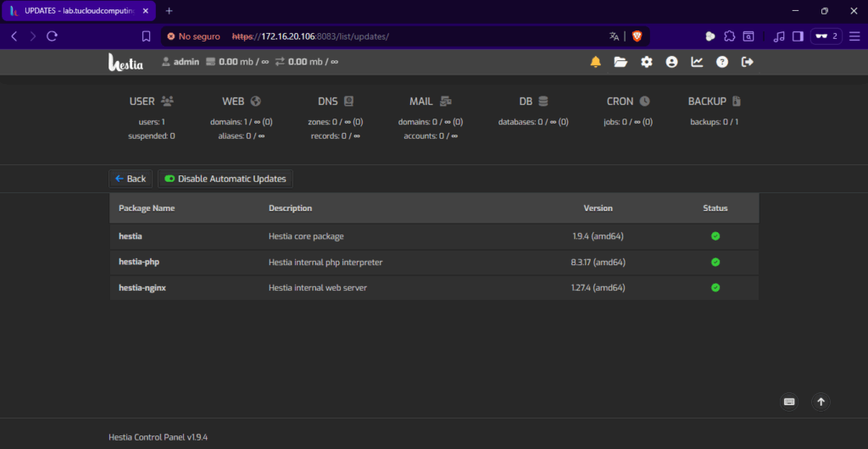868x449 pixels.
Task: Select the hestia package name
Action: pos(130,236)
